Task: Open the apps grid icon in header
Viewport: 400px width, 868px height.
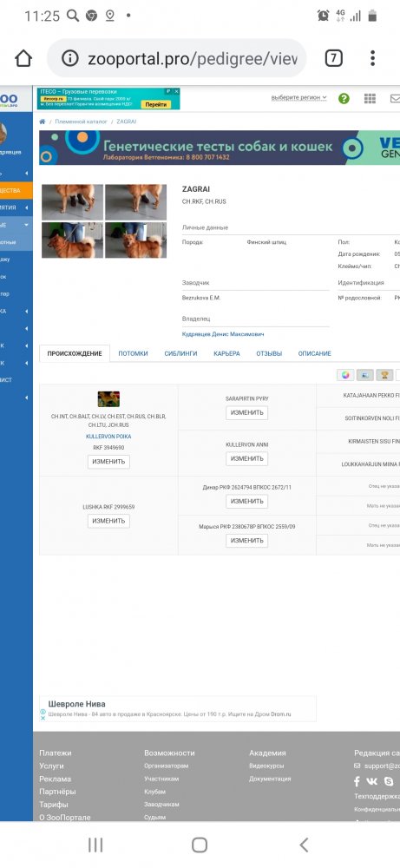Action: 370,99
